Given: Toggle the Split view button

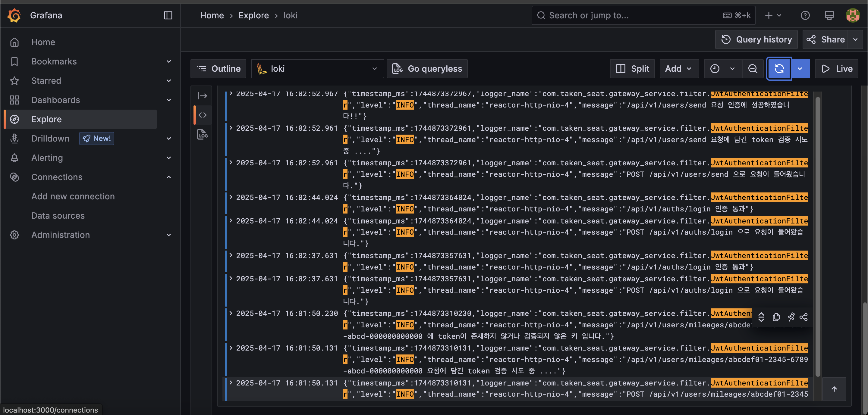Looking at the screenshot, I should pos(632,69).
